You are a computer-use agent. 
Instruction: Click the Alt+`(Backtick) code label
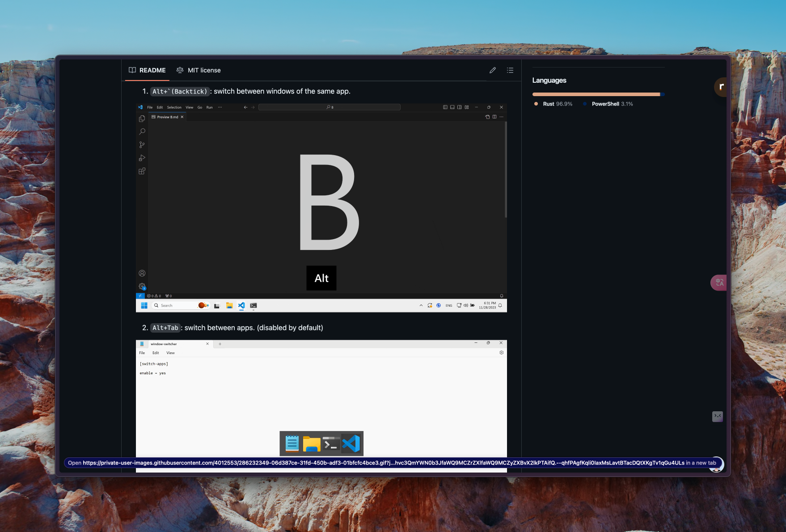pos(180,91)
